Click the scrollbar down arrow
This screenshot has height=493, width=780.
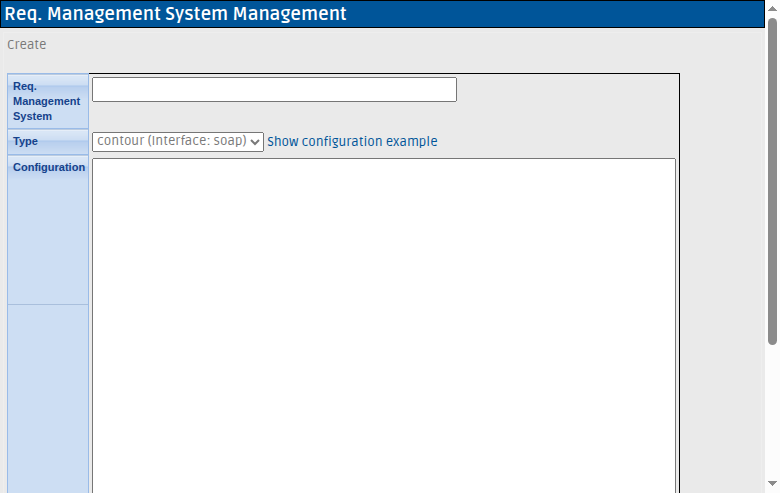tap(772, 484)
